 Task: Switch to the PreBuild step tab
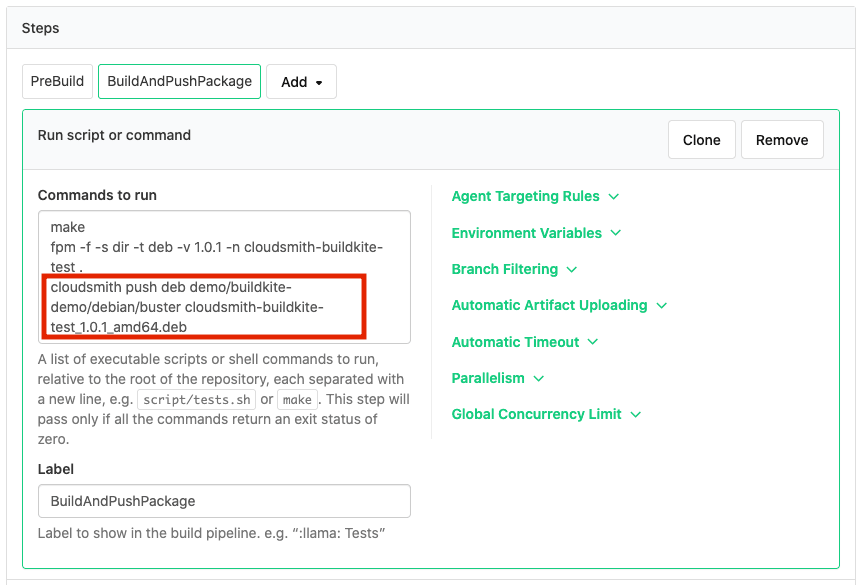tap(57, 81)
